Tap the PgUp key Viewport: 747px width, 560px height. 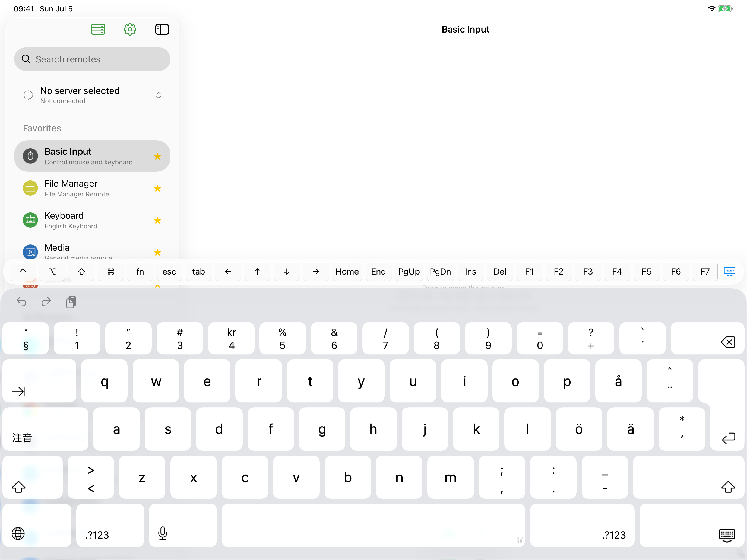pos(409,271)
